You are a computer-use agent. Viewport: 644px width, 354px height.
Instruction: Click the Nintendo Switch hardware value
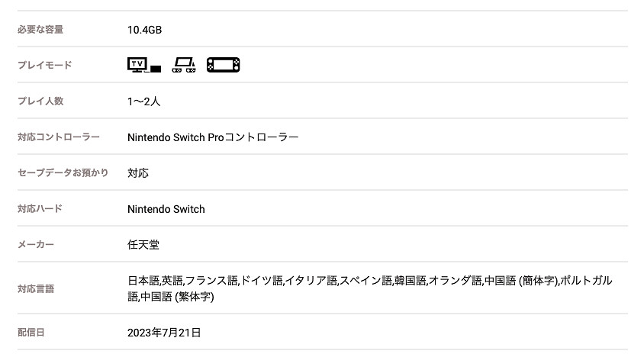[166, 209]
